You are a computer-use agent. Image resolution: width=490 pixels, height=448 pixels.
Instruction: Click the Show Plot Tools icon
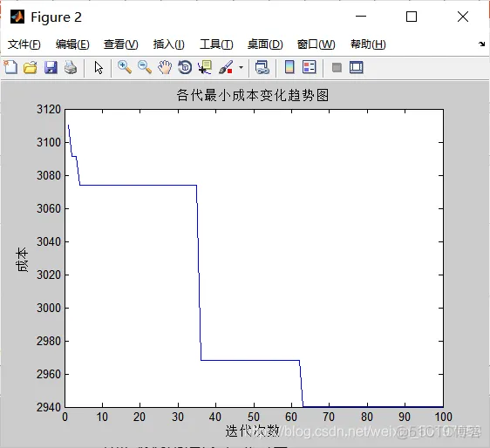[x=357, y=67]
